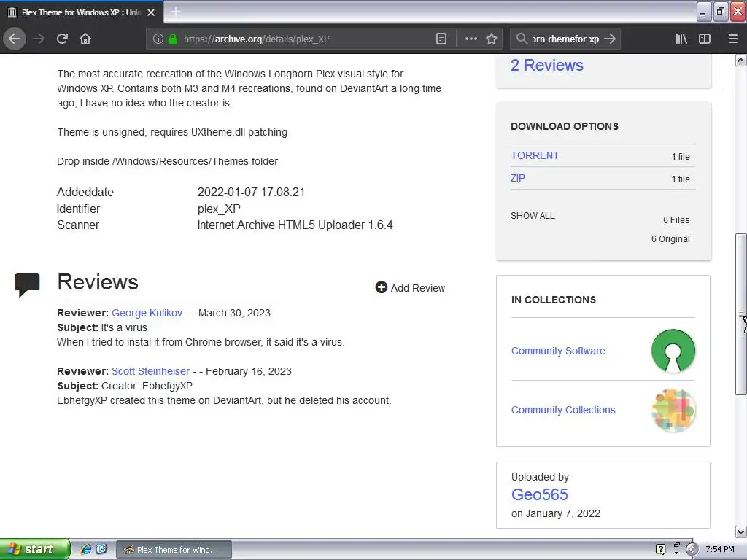Select the Plex Theme taskbar button
This screenshot has height=560, width=747.
pos(174,550)
